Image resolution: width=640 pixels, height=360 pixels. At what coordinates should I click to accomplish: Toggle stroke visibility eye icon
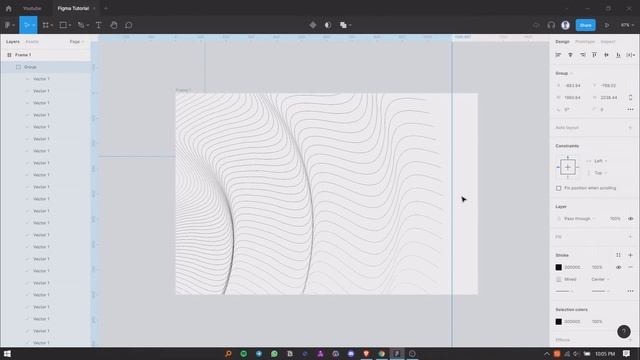[618, 267]
